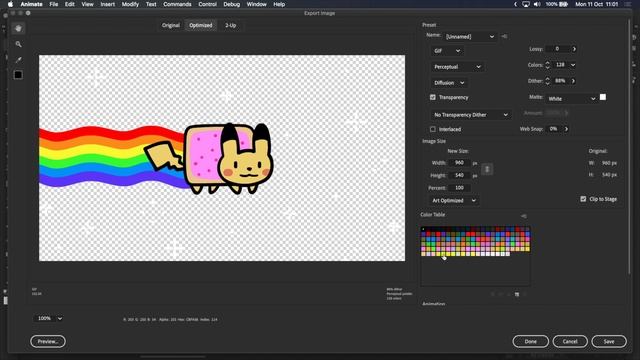
Task: Open the Lossy slider arrow
Action: [x=574, y=49]
